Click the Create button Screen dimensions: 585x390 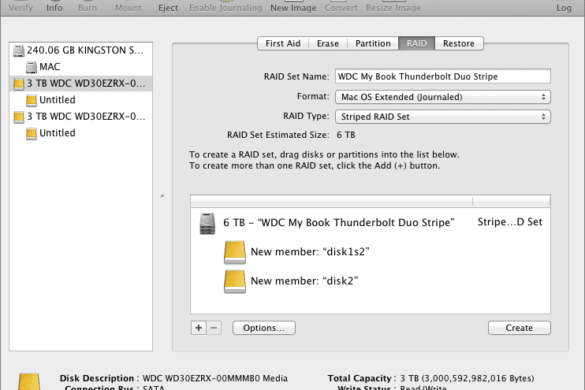pos(519,328)
